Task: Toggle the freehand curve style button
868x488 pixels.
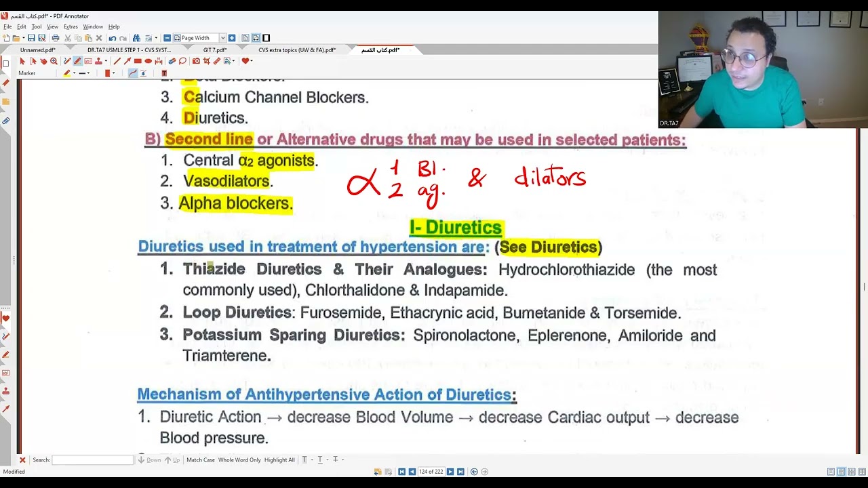Action: click(133, 73)
